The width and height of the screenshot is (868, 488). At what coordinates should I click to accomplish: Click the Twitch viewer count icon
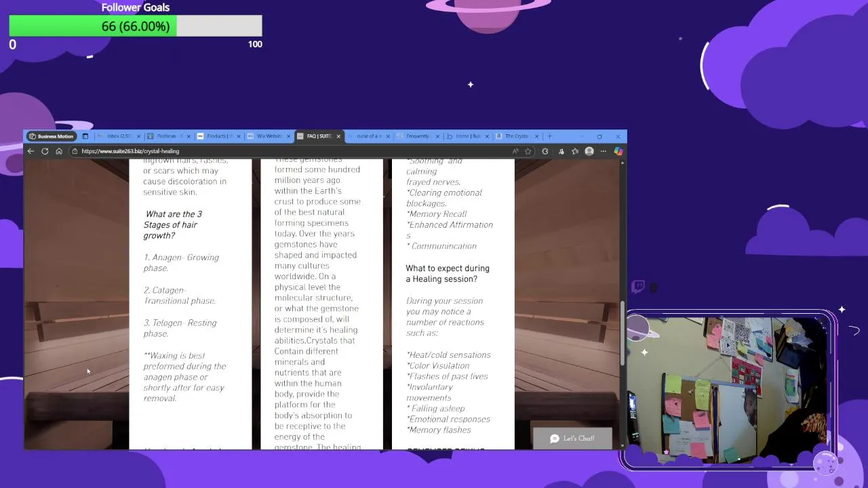tap(638, 287)
